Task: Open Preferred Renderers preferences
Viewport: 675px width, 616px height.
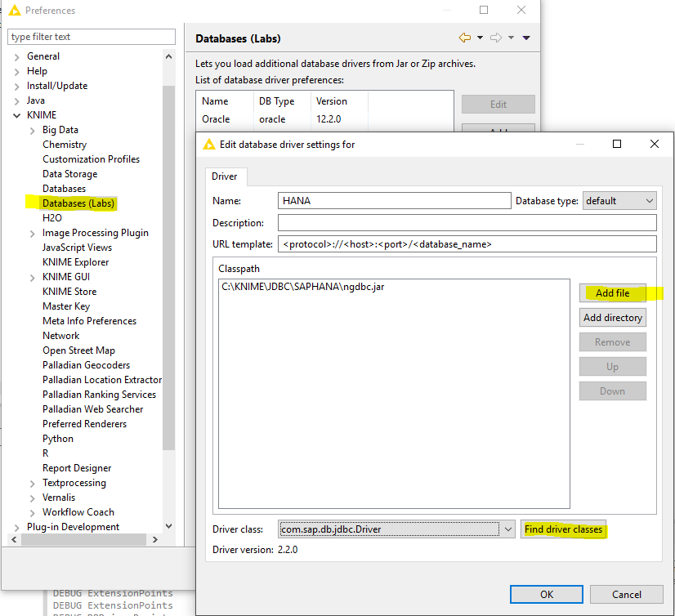Action: (85, 424)
